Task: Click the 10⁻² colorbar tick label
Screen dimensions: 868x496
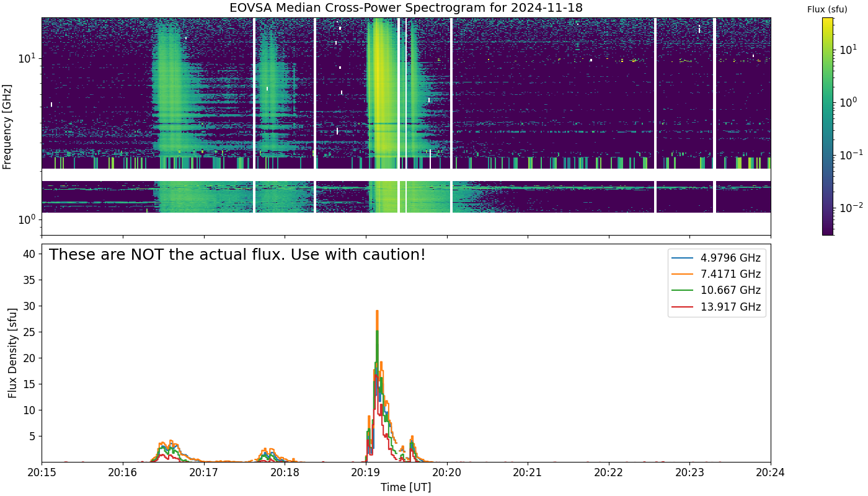Action: pyautogui.click(x=850, y=207)
